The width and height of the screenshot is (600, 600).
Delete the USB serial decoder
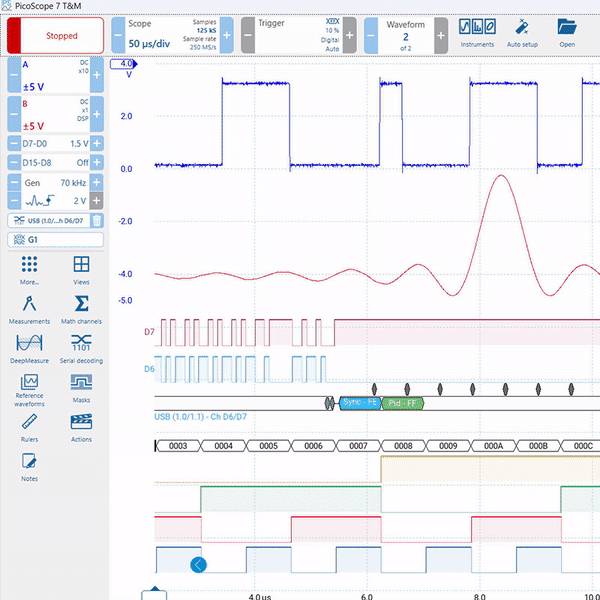[x=97, y=220]
